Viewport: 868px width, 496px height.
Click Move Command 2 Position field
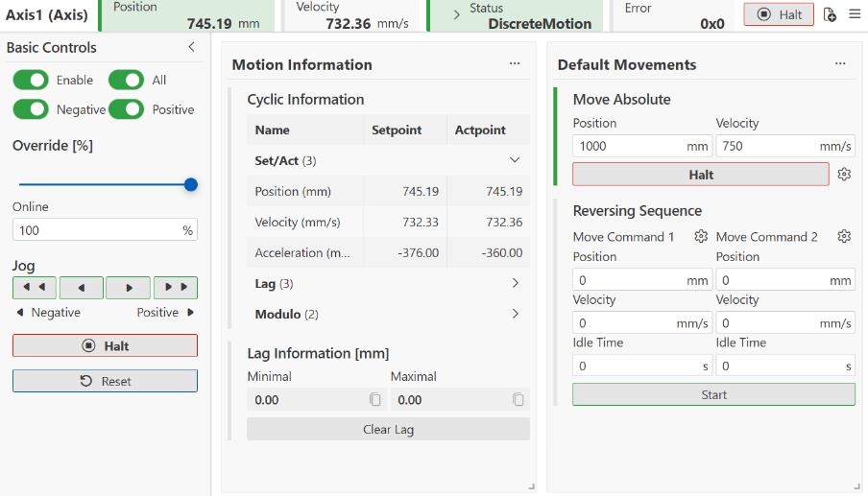(785, 280)
